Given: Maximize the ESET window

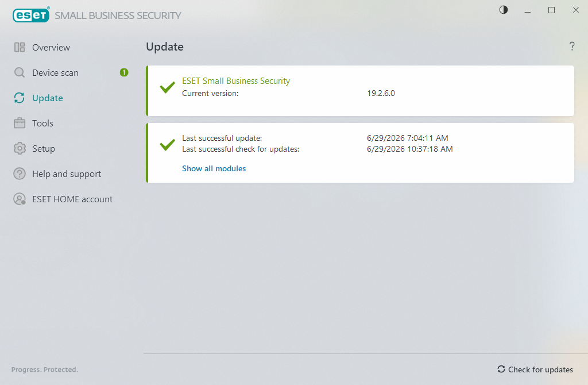Looking at the screenshot, I should [x=551, y=10].
